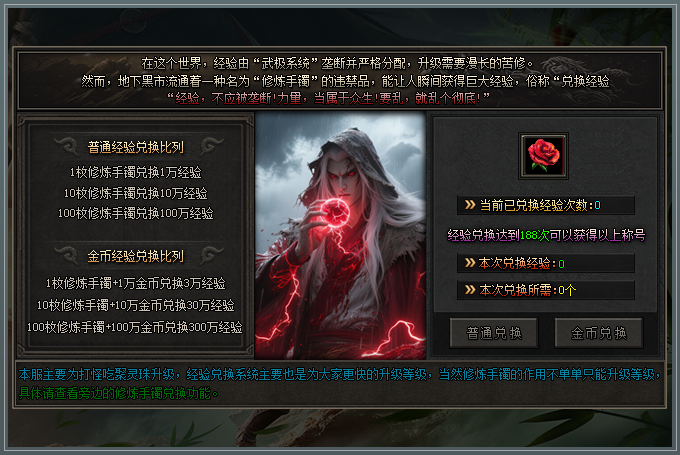Select the 10枚修炼手镯兑换10万经验 row
Viewport: 680px width, 455px height.
point(136,193)
